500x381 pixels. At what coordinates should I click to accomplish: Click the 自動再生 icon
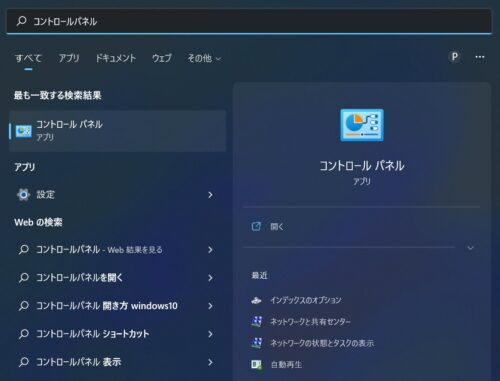pyautogui.click(x=256, y=365)
